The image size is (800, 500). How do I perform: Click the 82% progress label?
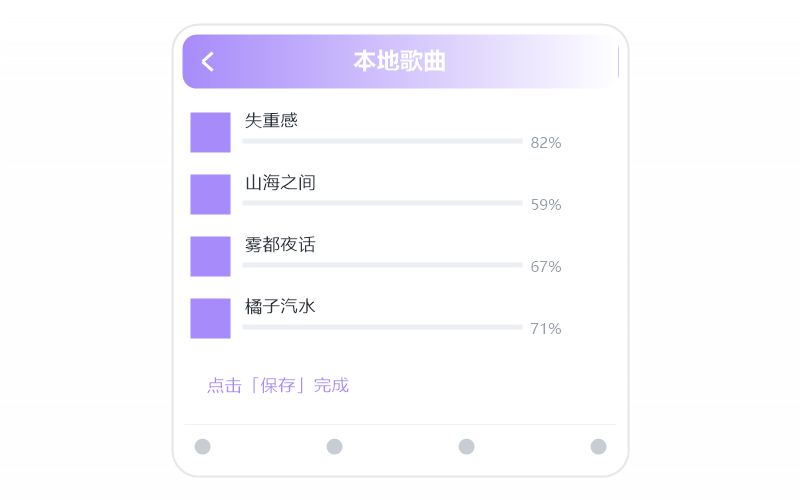pos(546,142)
